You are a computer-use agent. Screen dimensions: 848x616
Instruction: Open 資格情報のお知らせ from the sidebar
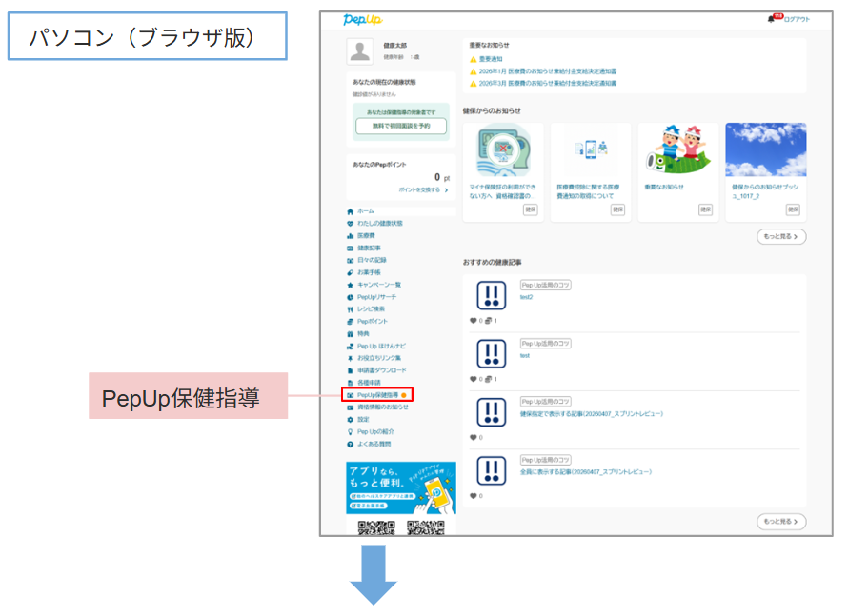383,407
